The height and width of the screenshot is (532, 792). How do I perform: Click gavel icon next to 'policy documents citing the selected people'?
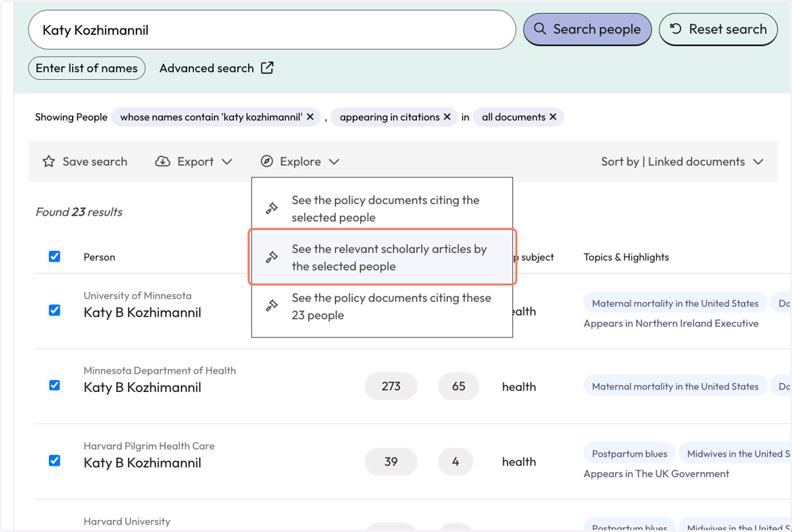pyautogui.click(x=272, y=209)
